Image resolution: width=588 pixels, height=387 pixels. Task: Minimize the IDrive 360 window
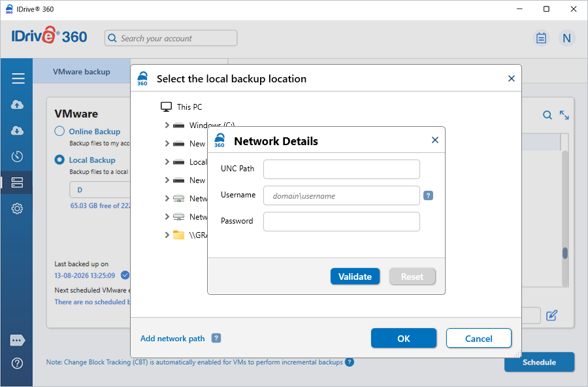pyautogui.click(x=519, y=9)
